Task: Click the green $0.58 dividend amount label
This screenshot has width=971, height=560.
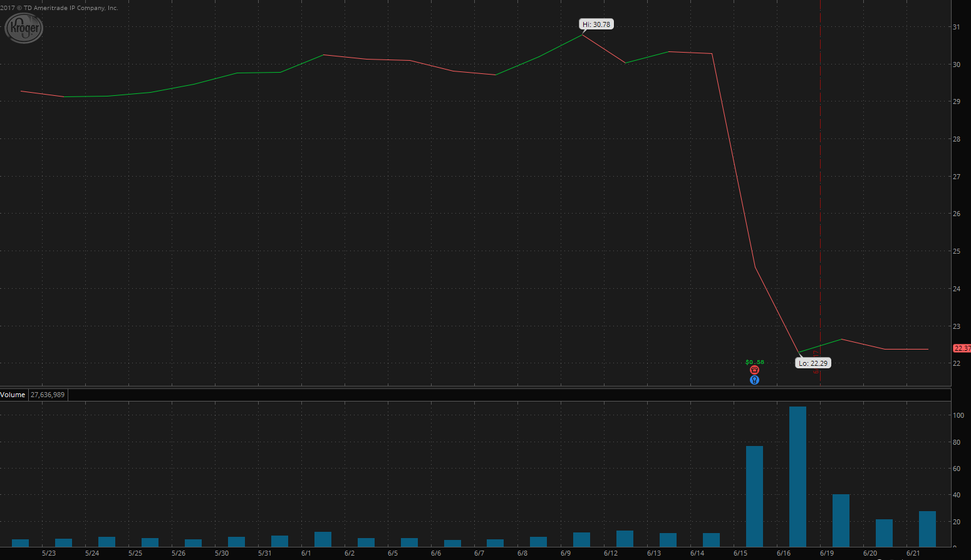Action: pos(754,361)
